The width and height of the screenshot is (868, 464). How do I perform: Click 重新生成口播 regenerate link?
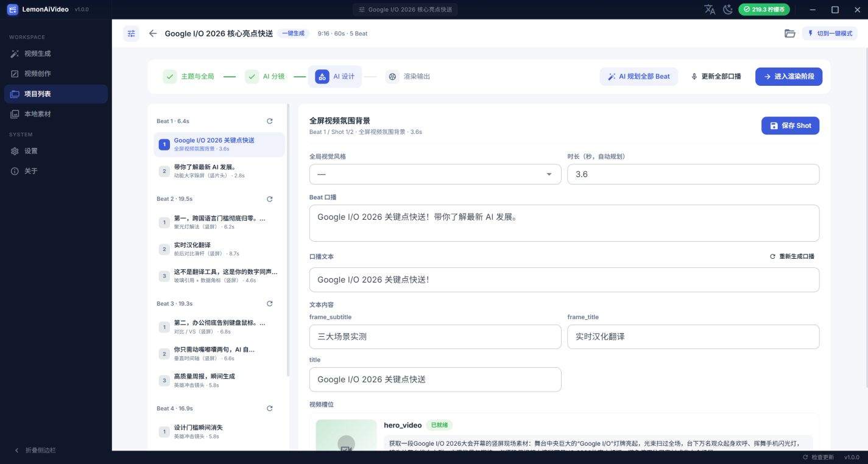click(792, 256)
